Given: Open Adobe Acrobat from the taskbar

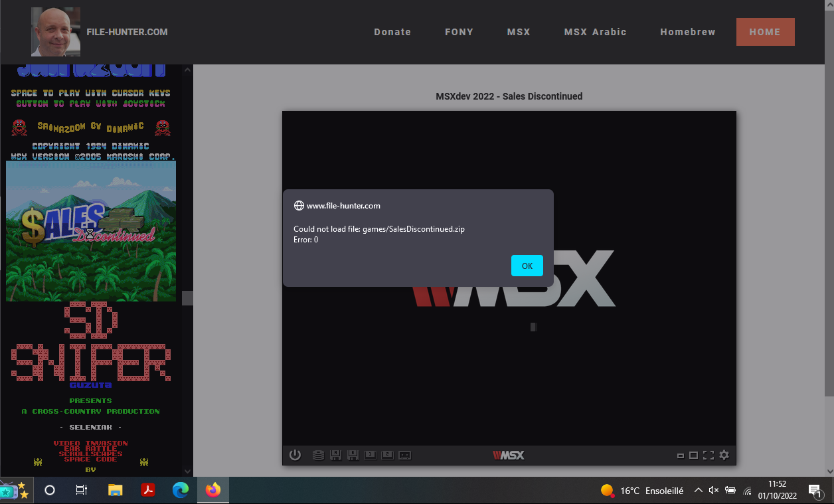Looking at the screenshot, I should (147, 491).
